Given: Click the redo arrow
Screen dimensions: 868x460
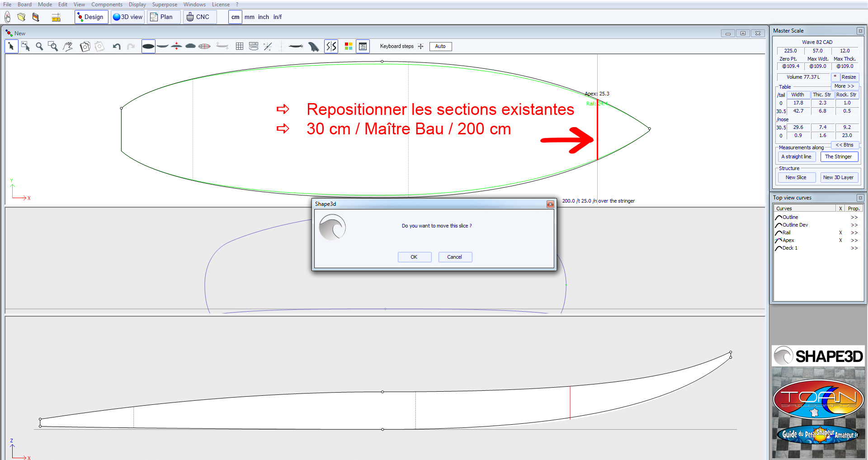Looking at the screenshot, I should tap(131, 46).
